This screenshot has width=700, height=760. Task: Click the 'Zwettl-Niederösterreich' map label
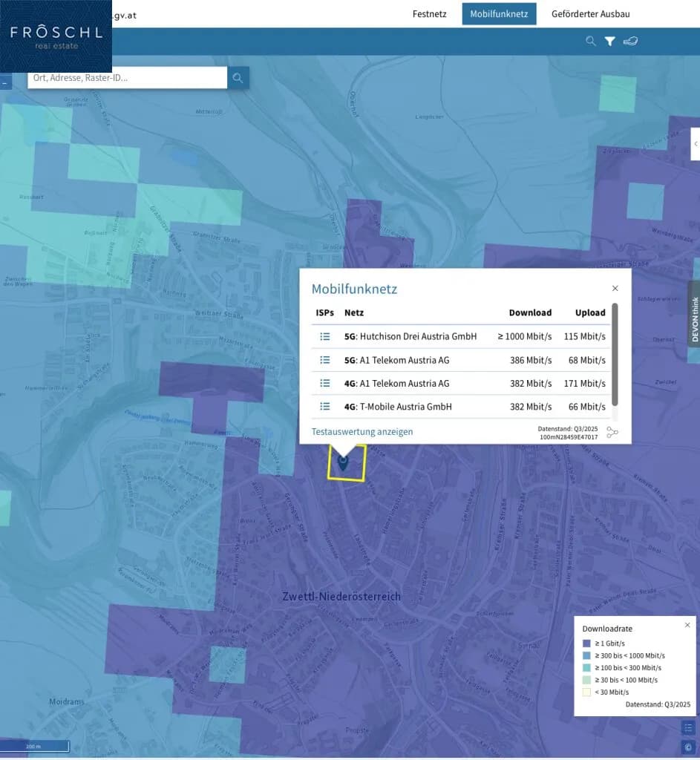341,597
